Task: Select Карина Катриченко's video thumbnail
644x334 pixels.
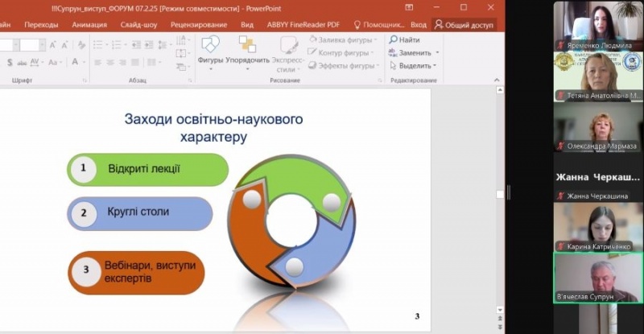Action: (x=597, y=224)
